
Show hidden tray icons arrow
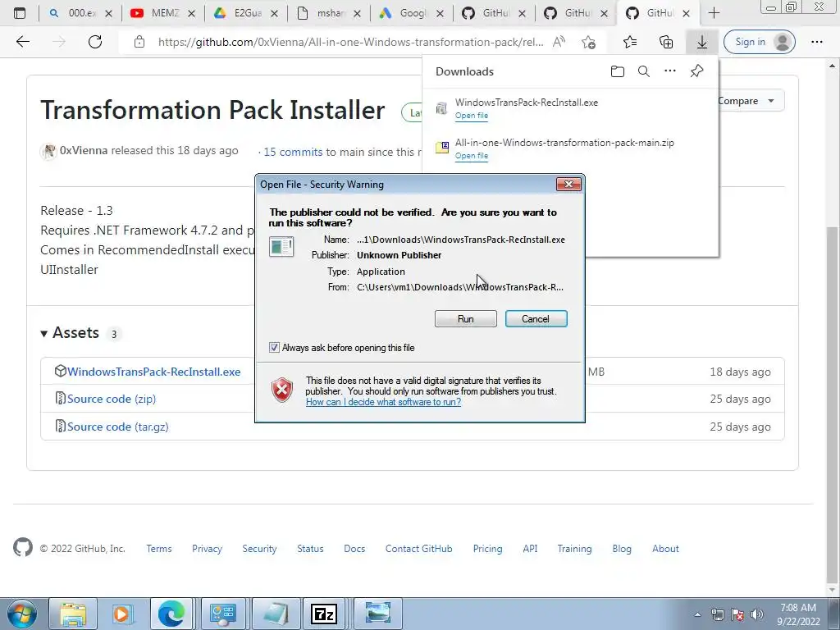click(697, 614)
